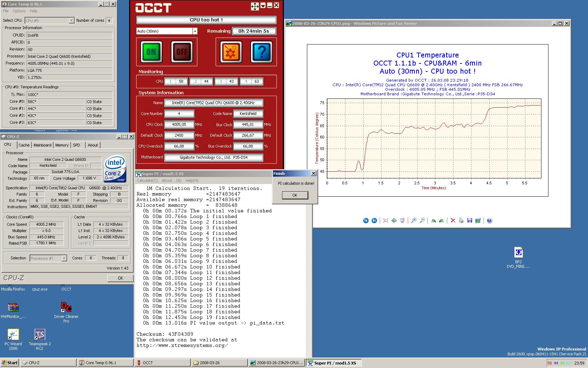Switch to CPU-Z Cache tab
Viewport: 588px width, 368px height.
click(x=24, y=145)
